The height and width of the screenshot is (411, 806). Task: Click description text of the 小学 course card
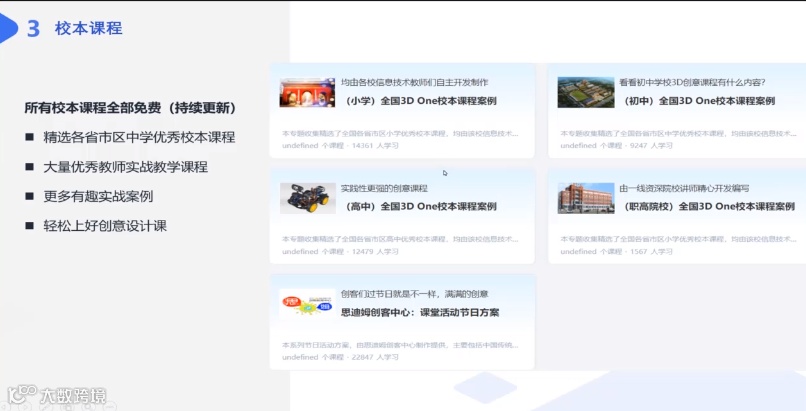click(x=400, y=134)
